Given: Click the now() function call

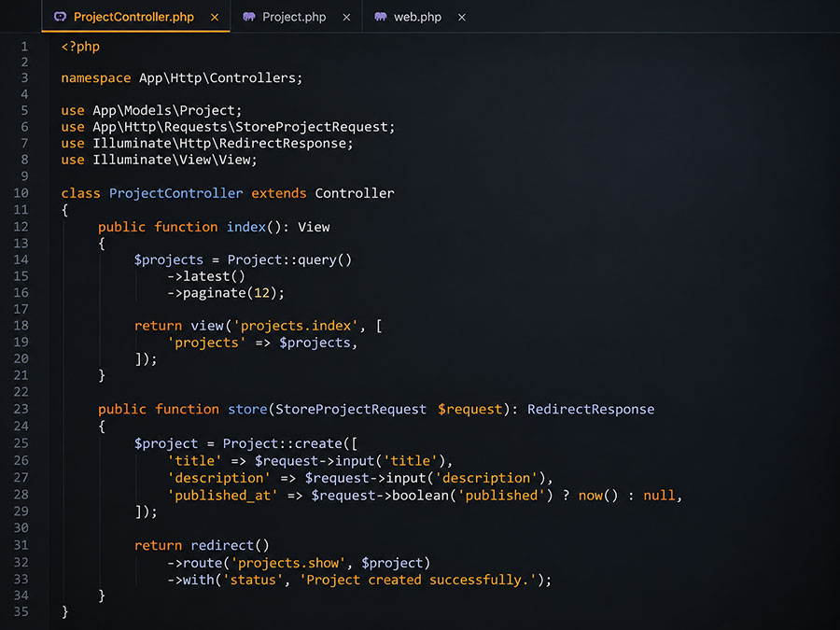Looking at the screenshot, I should [598, 496].
